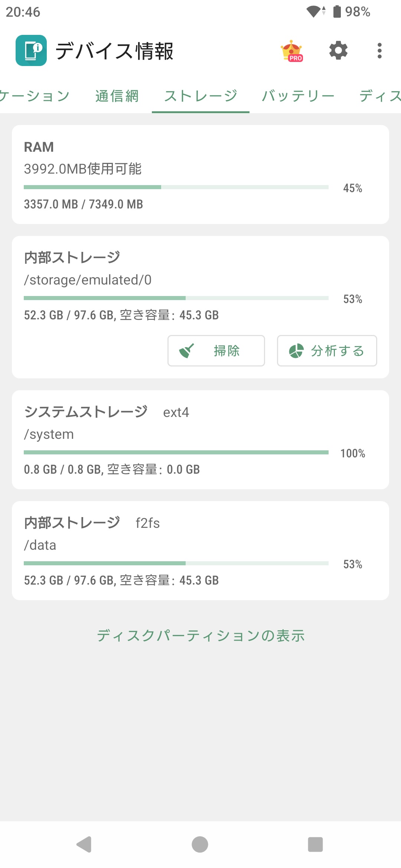Tap the 分析する analyze button
Viewport: 401px width, 868px height.
(x=327, y=351)
